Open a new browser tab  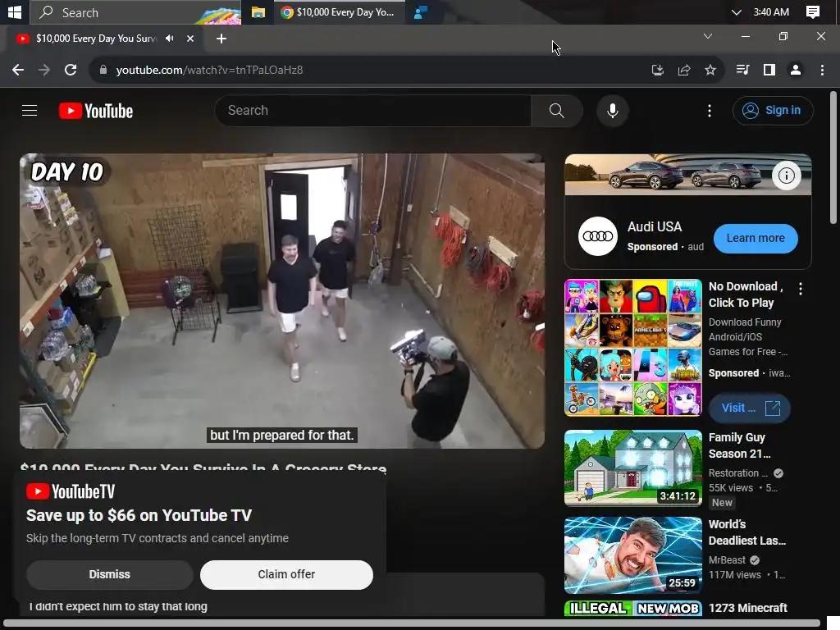coord(221,39)
